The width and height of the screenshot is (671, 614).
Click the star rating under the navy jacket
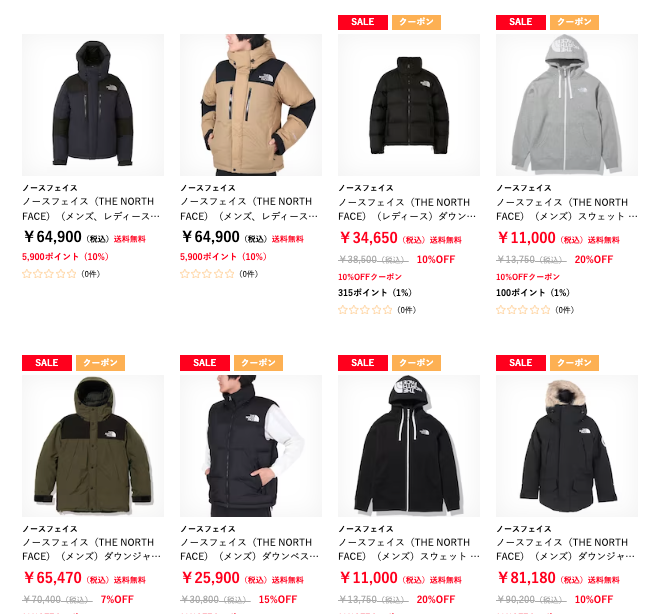[x=49, y=274]
